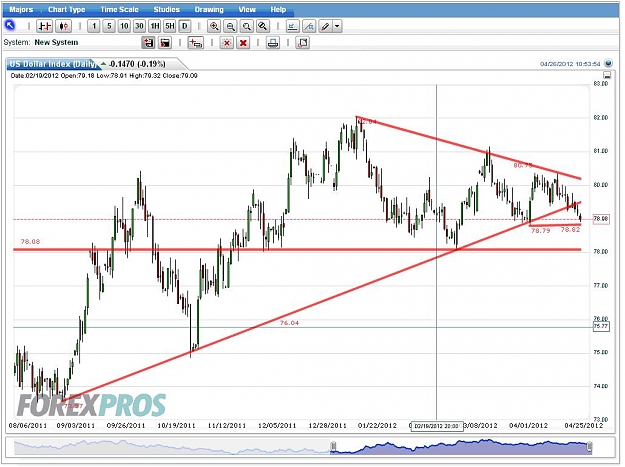Click the light blue unselected navigator area

pos(172,447)
